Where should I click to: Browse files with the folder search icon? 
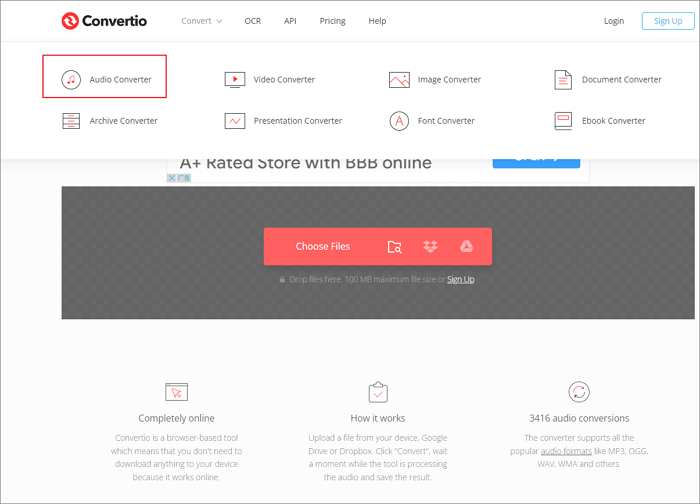click(x=395, y=247)
